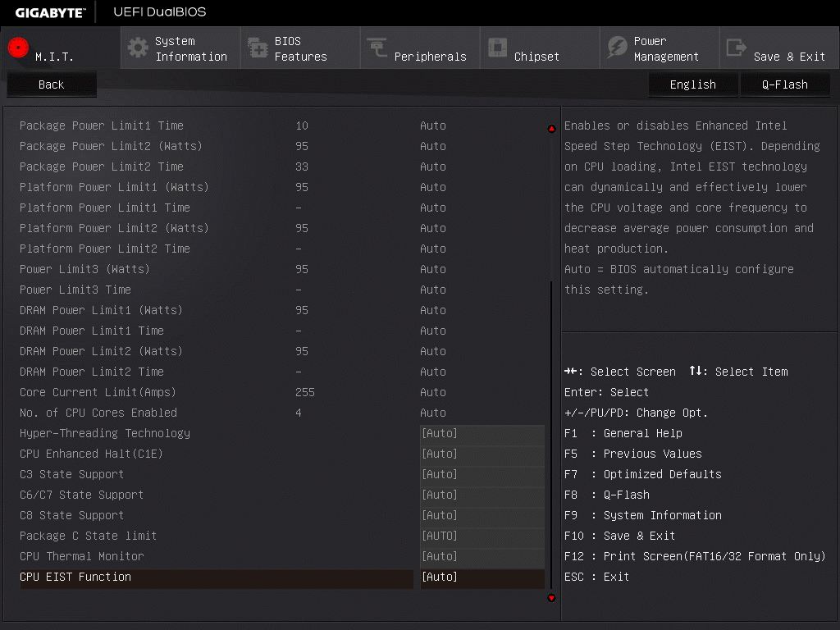Open the Peripherals tab
840x630 pixels.
(421, 48)
